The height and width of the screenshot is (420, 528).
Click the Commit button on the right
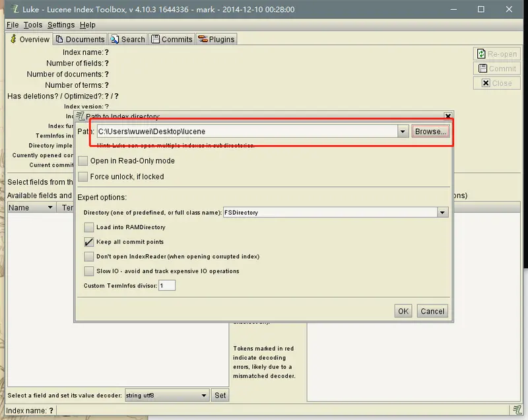pos(497,69)
